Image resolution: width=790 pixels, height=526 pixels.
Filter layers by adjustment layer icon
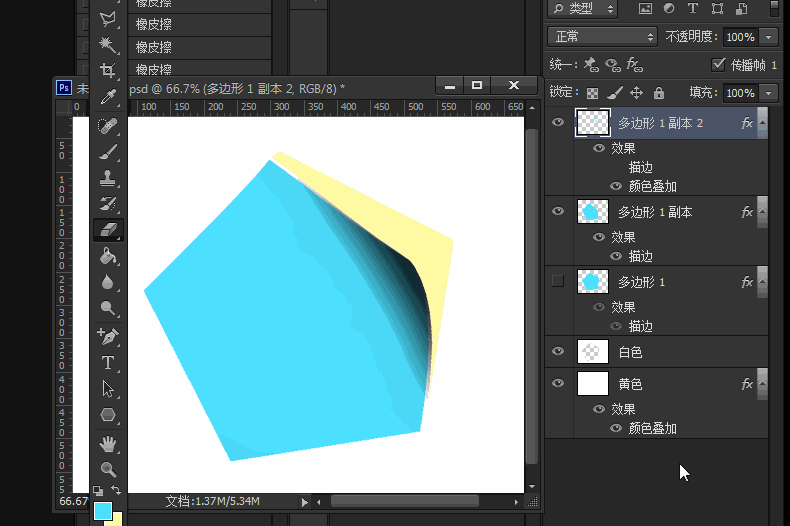(x=669, y=8)
